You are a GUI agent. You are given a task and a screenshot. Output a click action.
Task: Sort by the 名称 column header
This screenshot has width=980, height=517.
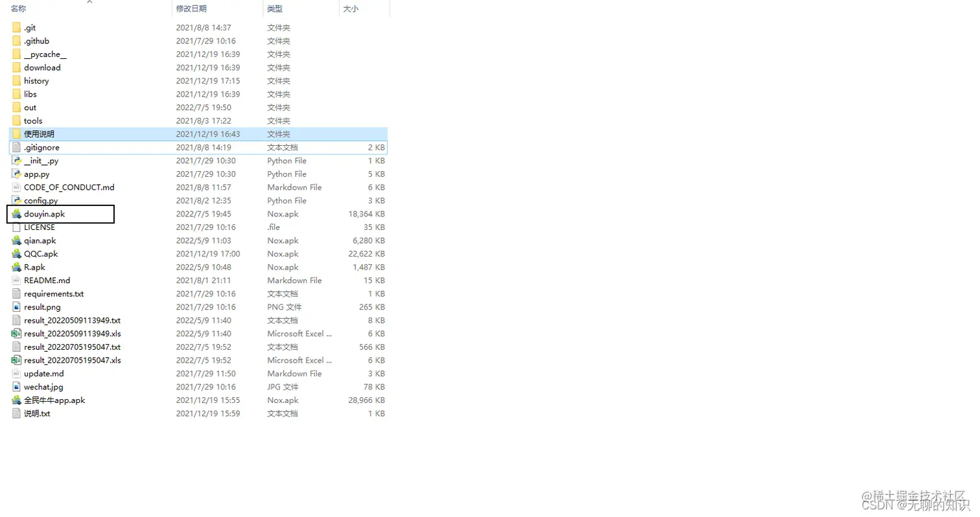(19, 8)
